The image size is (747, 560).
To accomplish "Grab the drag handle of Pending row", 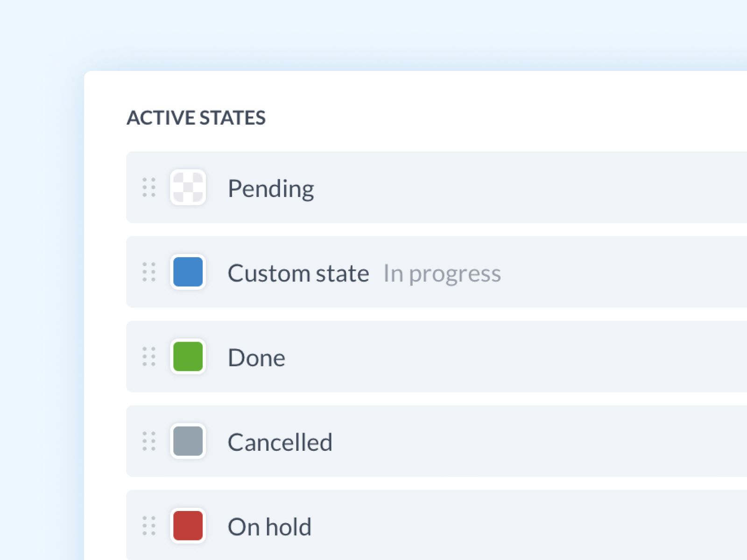I will [149, 188].
